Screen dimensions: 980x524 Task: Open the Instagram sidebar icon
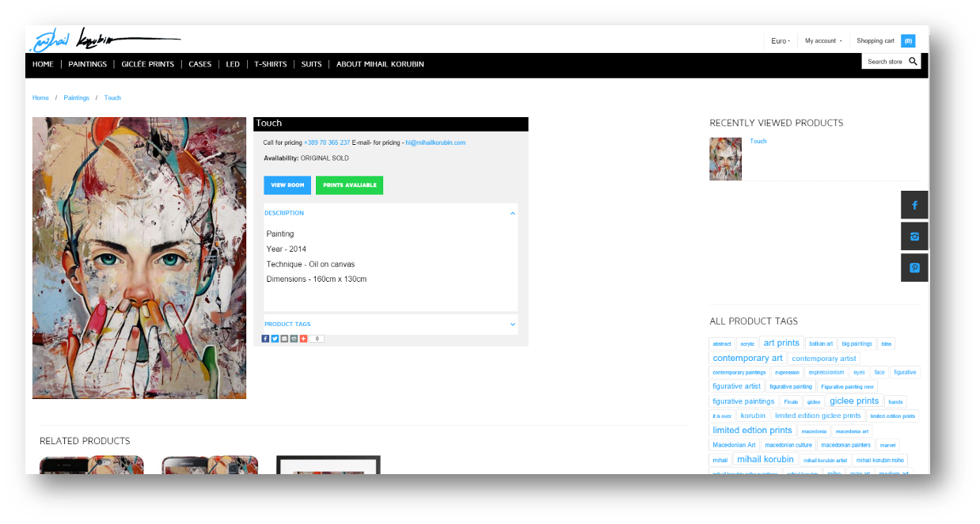pos(914,237)
